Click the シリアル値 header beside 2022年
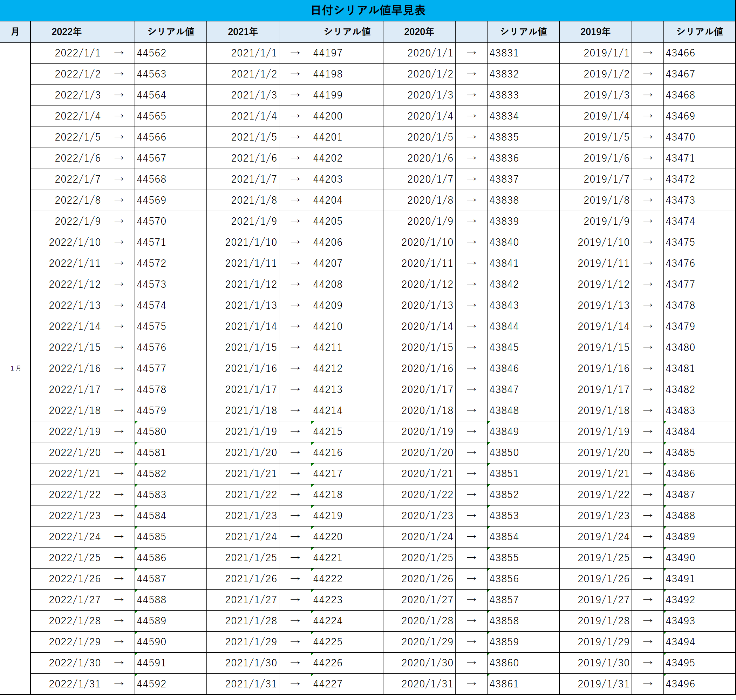This screenshot has height=700, width=736. (171, 32)
